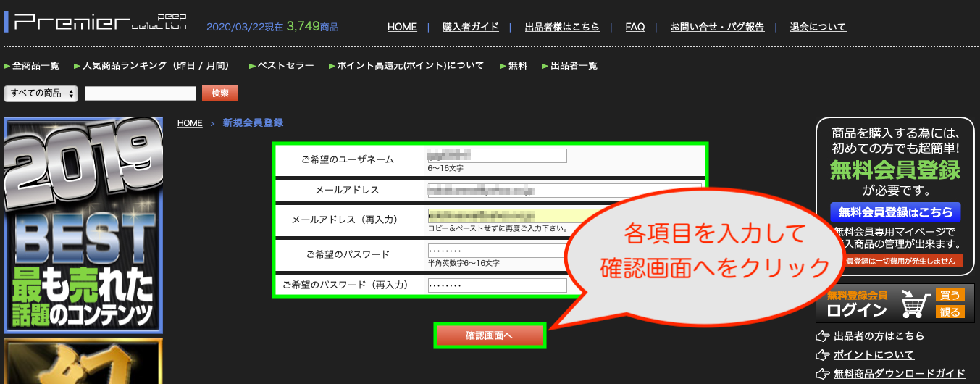
Task: Select the 退会について menu link
Action: (818, 27)
